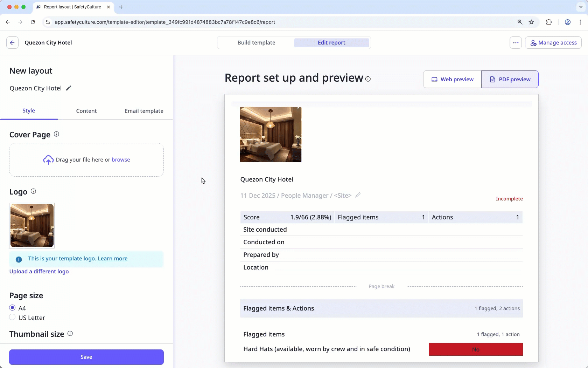Screen dimensions: 588x368
Task: Click the Flagged items & Actions section header
Action: (381, 308)
